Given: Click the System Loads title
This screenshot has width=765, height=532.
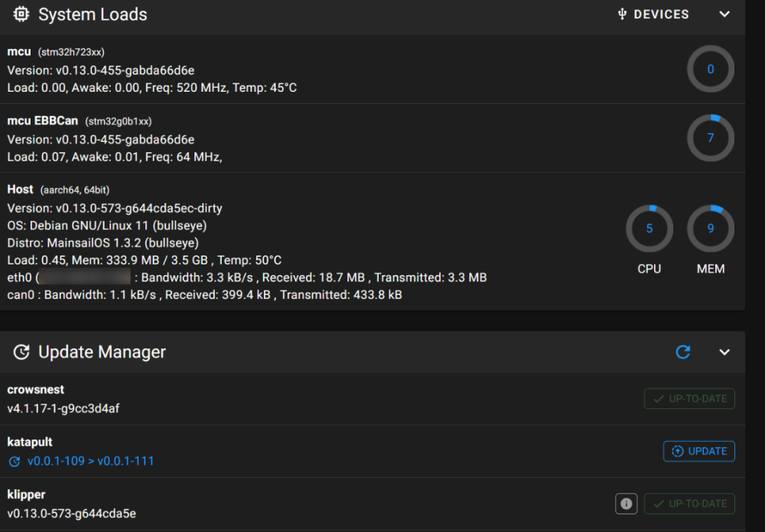Looking at the screenshot, I should click(93, 15).
